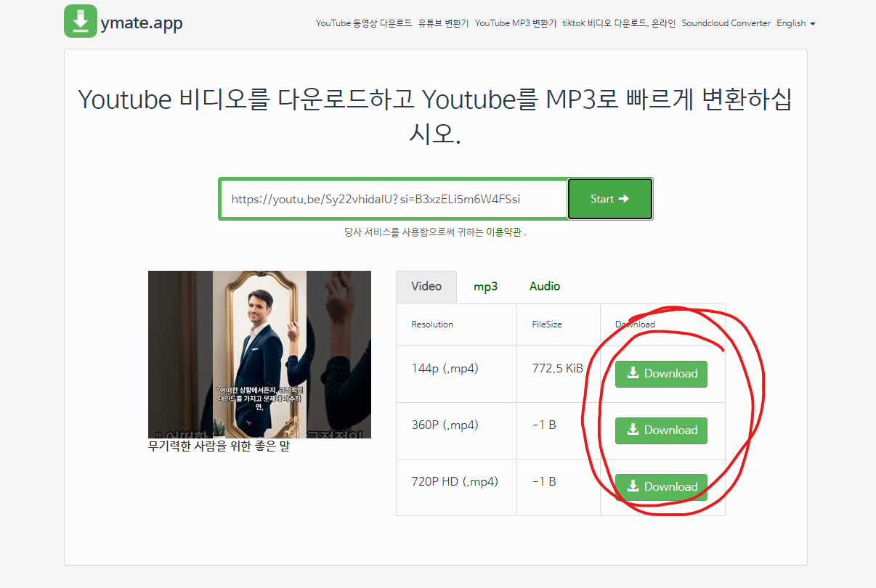Screen dimensions: 876x588
Task: Switch to the mp3 tab
Action: click(x=485, y=287)
